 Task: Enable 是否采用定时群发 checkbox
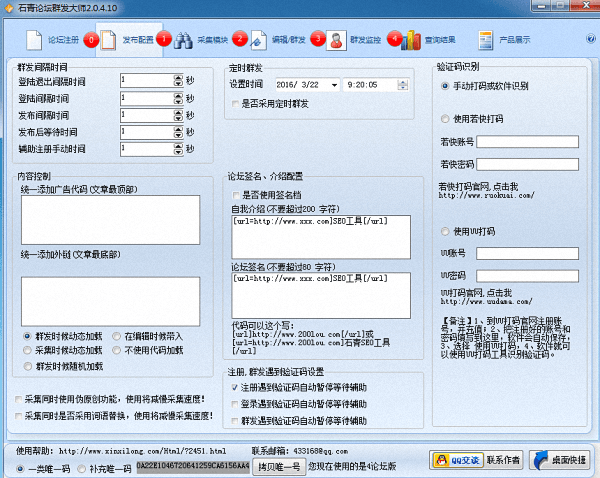pyautogui.click(x=235, y=103)
